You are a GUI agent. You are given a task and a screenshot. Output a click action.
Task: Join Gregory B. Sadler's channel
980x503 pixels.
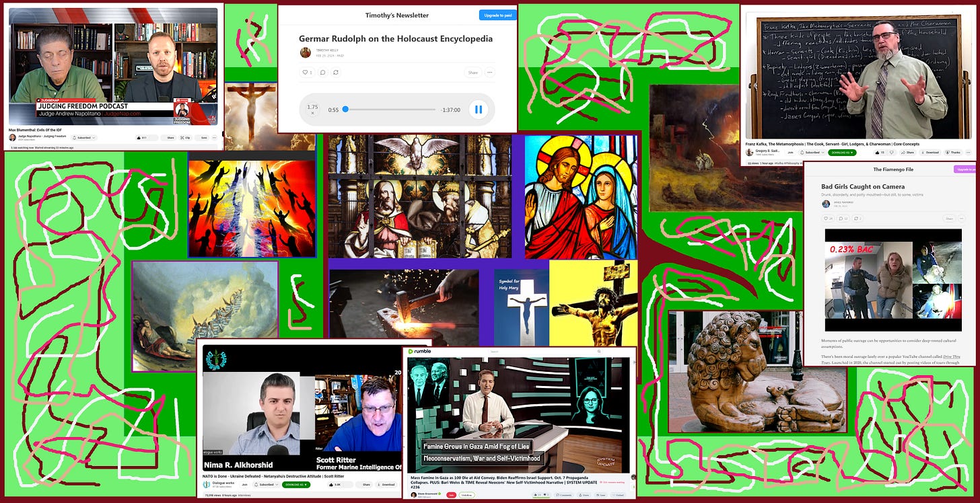tap(790, 153)
